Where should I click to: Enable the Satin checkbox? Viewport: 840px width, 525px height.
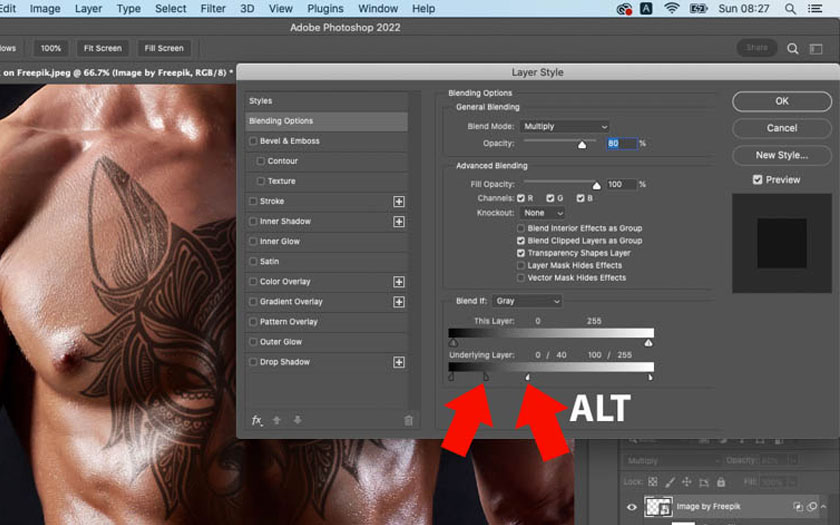click(253, 261)
